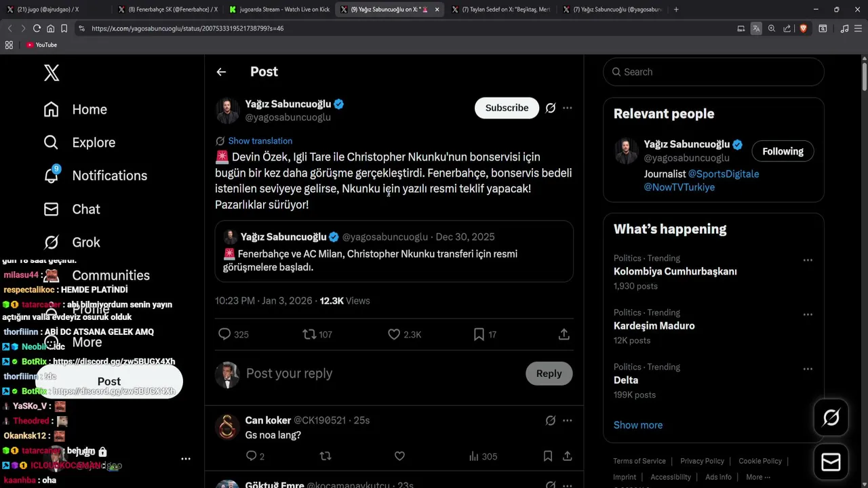Go back with the Post header arrow
This screenshot has width=868, height=488.
pyautogui.click(x=221, y=72)
